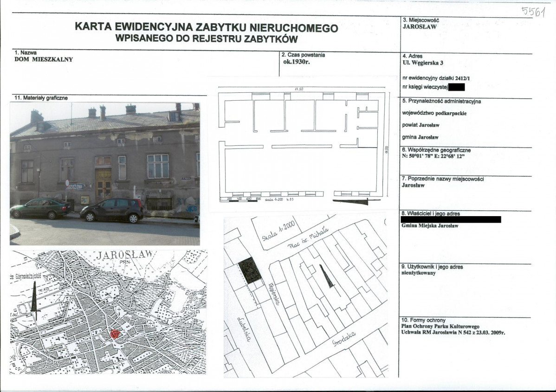The height and width of the screenshot is (392, 556).
Task: Click the title 'KARTA EWIDENCYJNA ZABYTKU NIERUCHOMEGO'
Action: pos(207,27)
